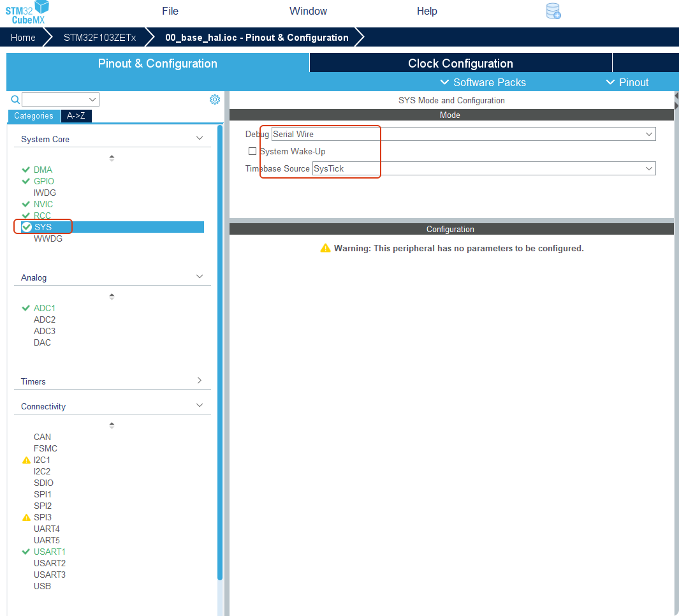Screen dimensions: 679x616
Task: Expand the Timers category
Action: [200, 380]
